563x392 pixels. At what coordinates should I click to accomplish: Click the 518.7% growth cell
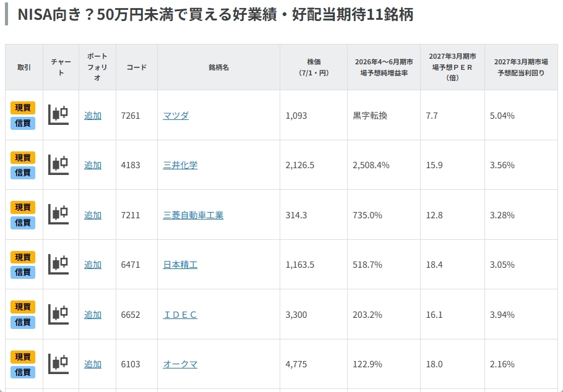pyautogui.click(x=384, y=265)
